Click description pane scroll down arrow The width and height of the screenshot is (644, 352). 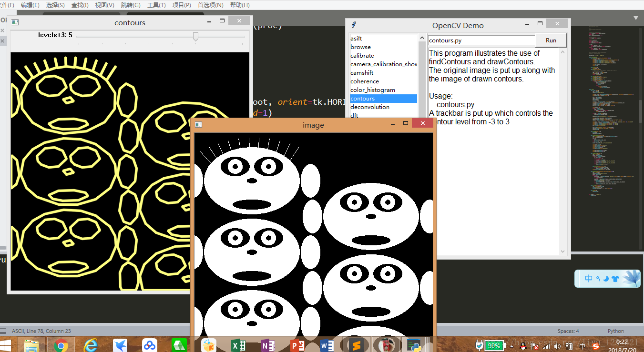[562, 251]
